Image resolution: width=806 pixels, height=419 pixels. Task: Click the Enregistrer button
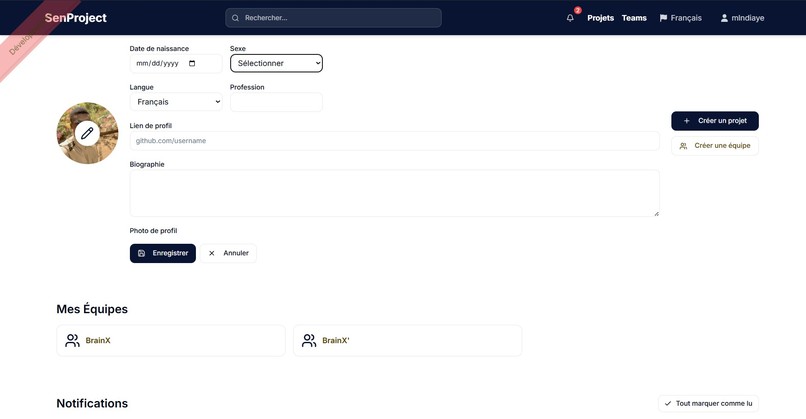click(x=163, y=253)
